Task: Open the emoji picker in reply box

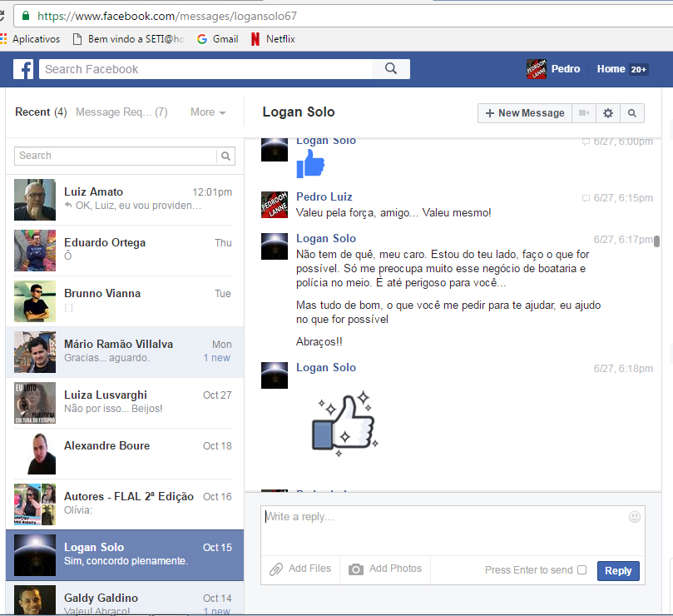Action: tap(635, 517)
